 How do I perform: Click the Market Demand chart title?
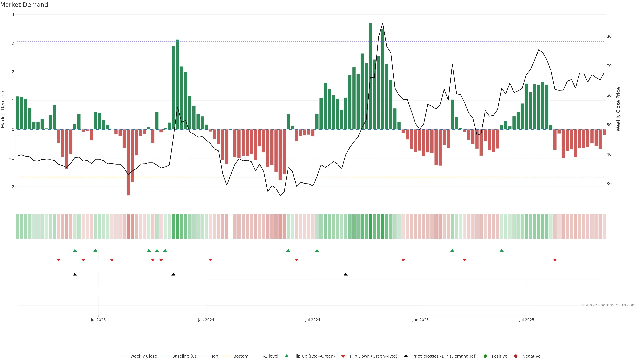pyautogui.click(x=24, y=5)
